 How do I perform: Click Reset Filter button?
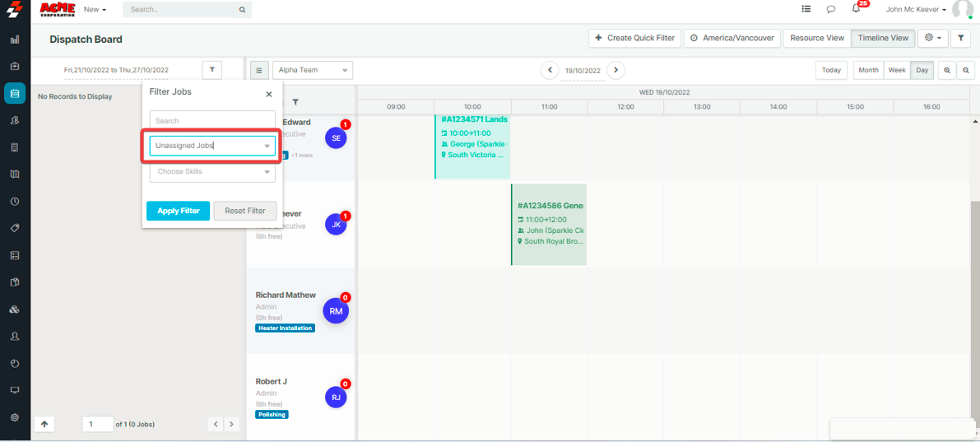coord(245,211)
